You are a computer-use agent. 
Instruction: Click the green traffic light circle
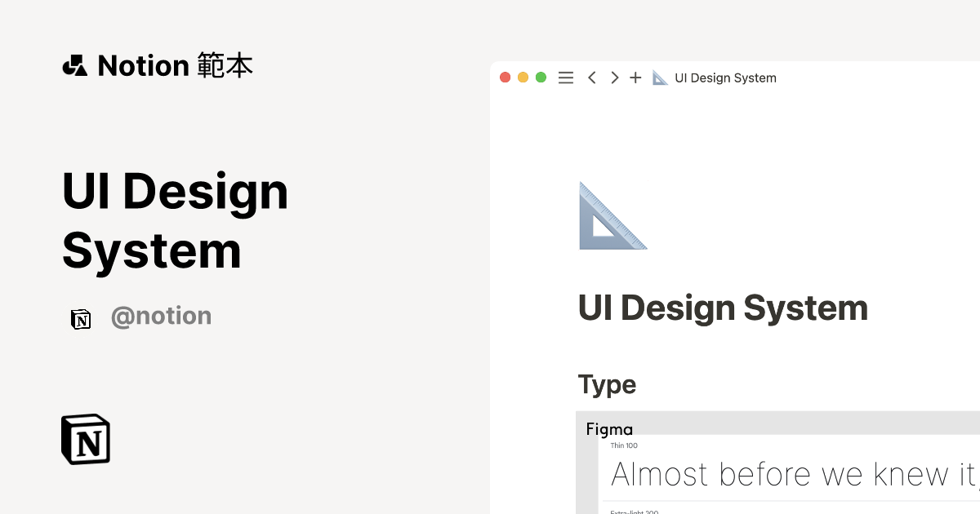[541, 77]
